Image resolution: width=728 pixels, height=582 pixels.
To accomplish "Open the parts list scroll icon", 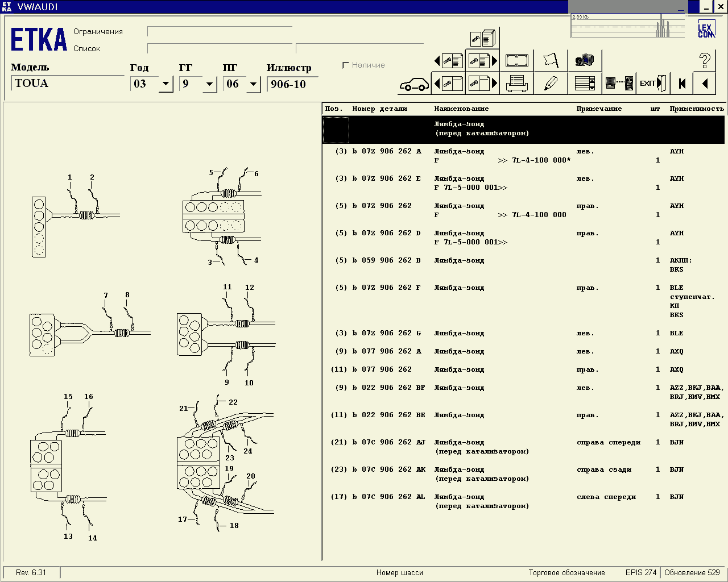I will coord(585,84).
